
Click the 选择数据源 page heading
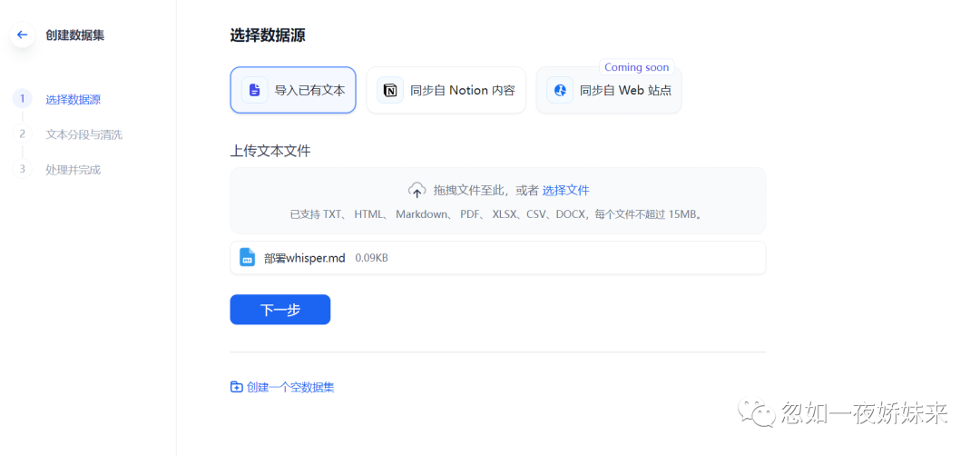click(x=268, y=35)
